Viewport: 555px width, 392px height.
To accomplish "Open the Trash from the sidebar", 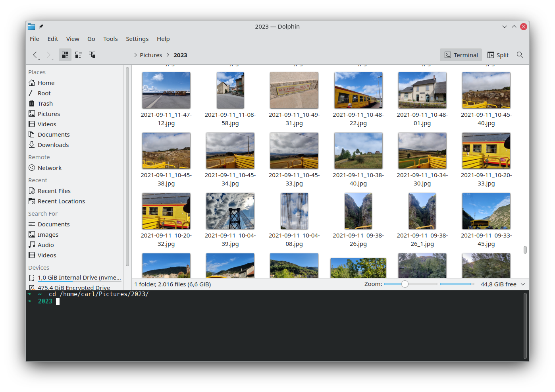I will [44, 103].
